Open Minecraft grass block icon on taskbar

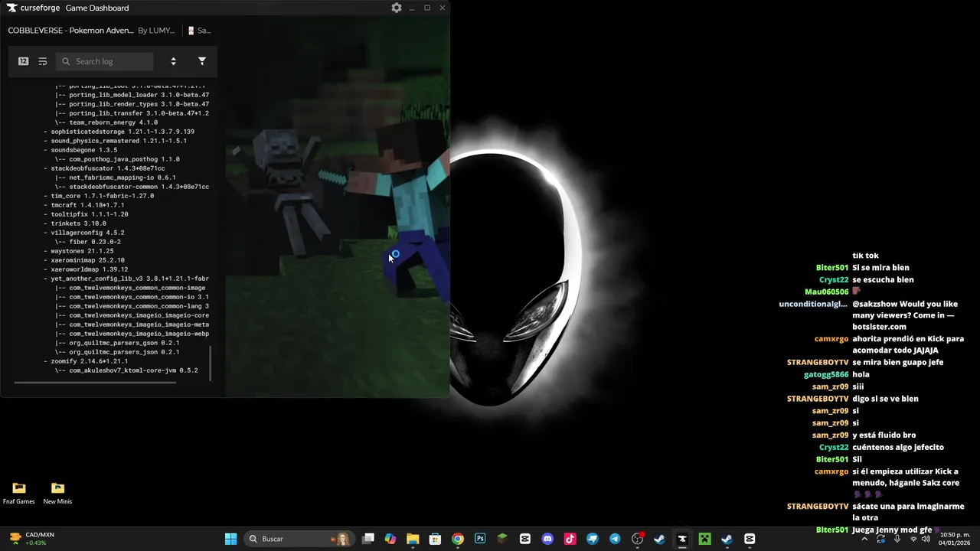[502, 539]
